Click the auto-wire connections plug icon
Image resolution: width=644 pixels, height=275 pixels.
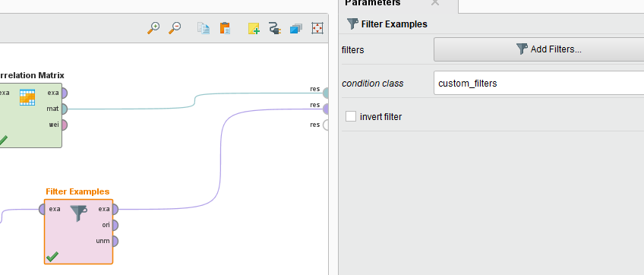[274, 28]
